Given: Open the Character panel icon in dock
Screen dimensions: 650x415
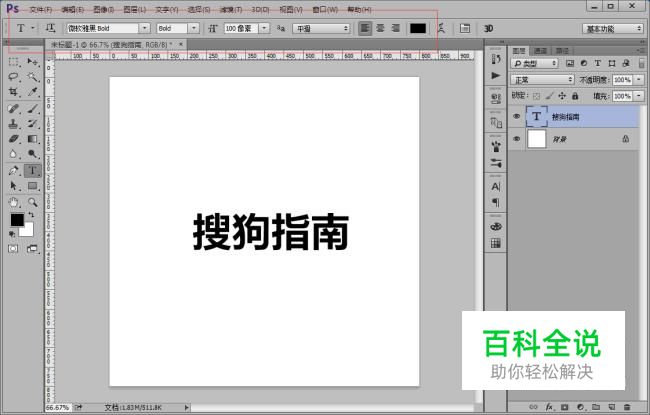Looking at the screenshot, I should click(496, 187).
